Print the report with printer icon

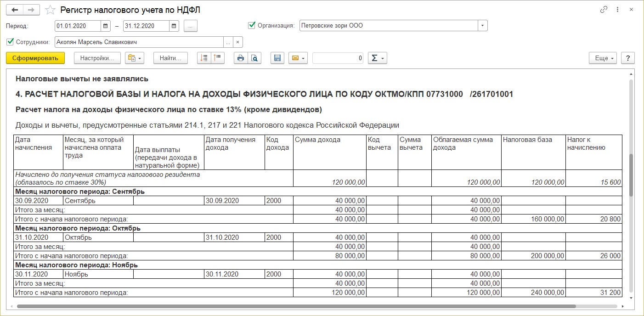pos(241,58)
